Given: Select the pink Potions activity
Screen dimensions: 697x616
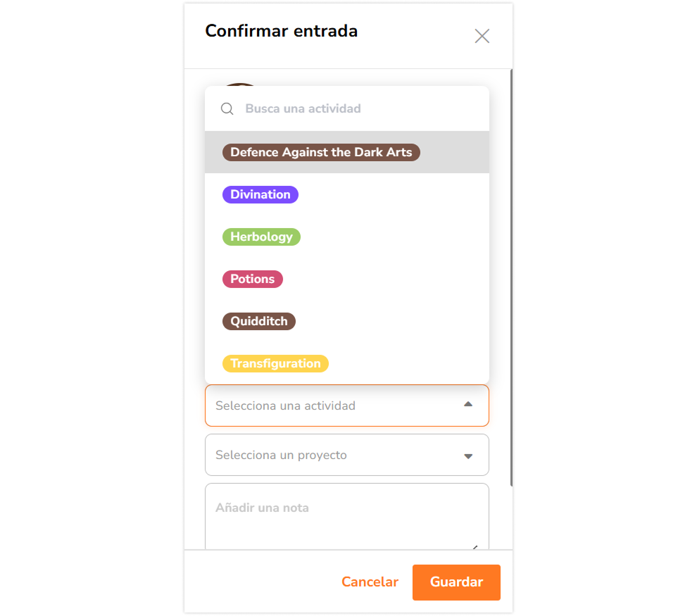Looking at the screenshot, I should tap(253, 279).
